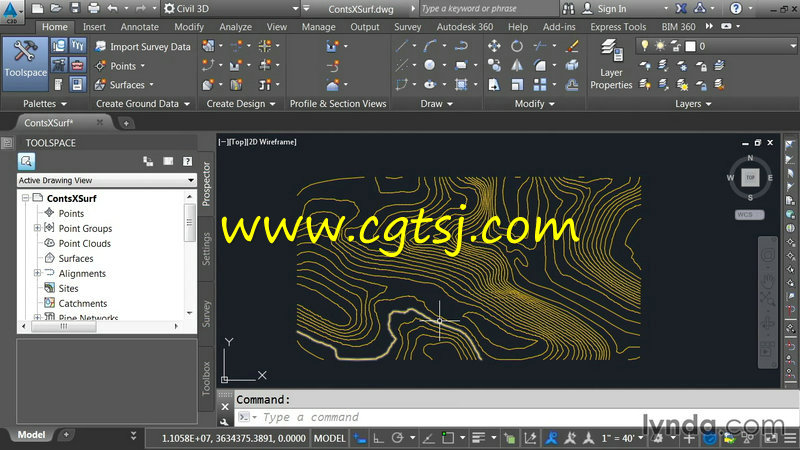800x450 pixels.
Task: Switch to the ContsXSurf drawing tab
Action: (x=48, y=123)
